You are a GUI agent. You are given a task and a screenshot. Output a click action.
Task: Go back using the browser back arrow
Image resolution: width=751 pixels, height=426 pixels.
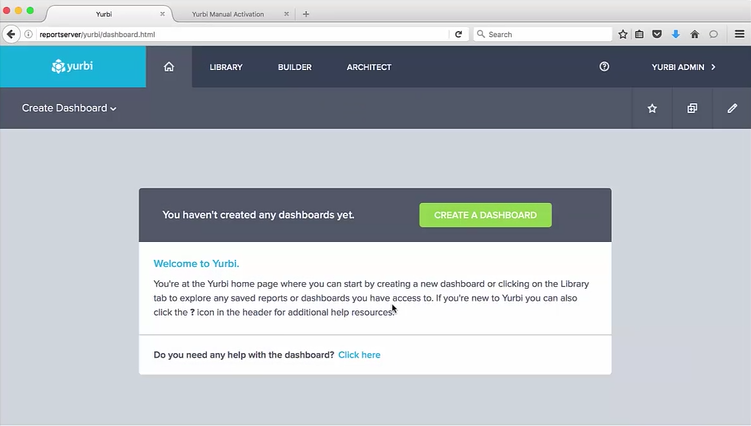[x=11, y=34]
